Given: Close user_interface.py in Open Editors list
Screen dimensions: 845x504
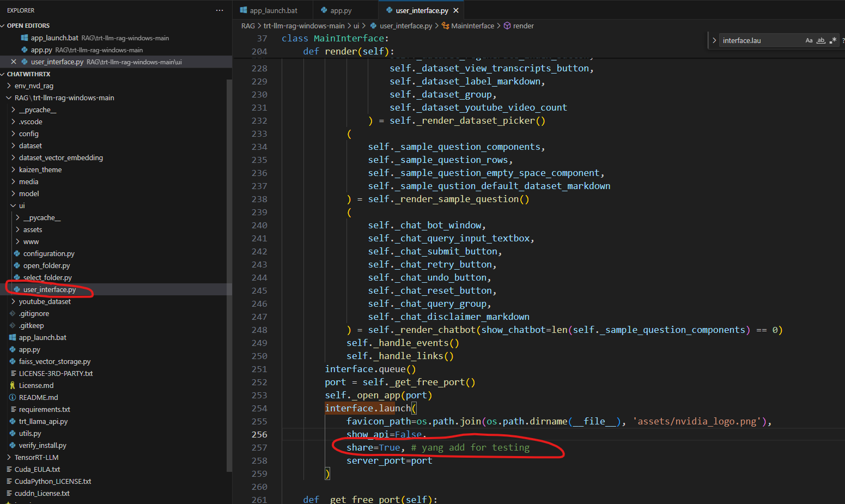Looking at the screenshot, I should click(14, 62).
